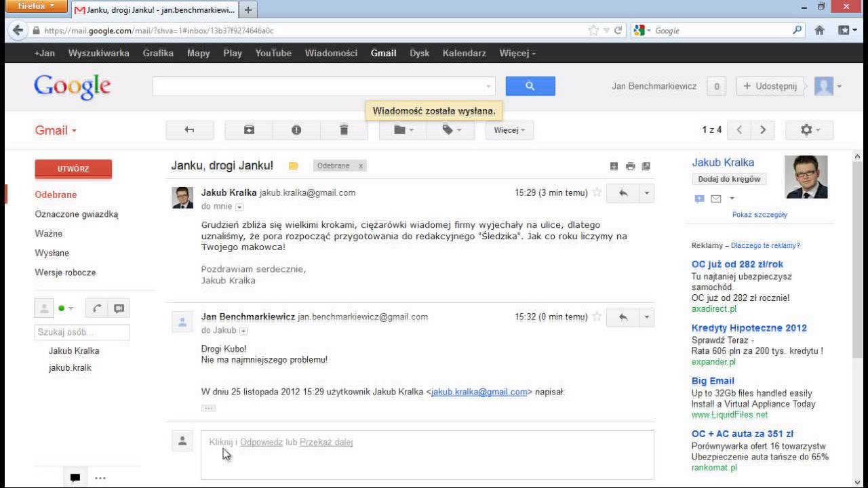
Task: Open the Ważne folder
Action: point(49,234)
